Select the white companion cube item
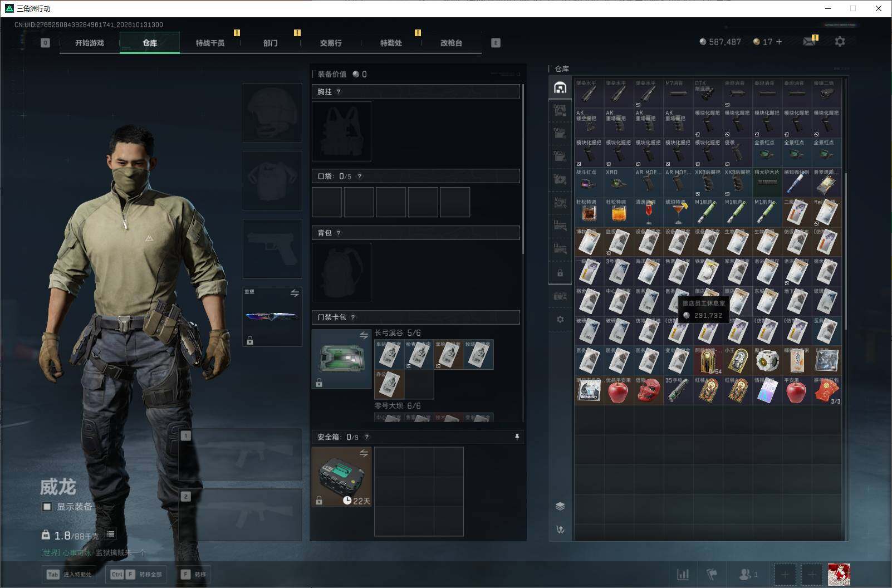The image size is (892, 588). pyautogui.click(x=767, y=361)
